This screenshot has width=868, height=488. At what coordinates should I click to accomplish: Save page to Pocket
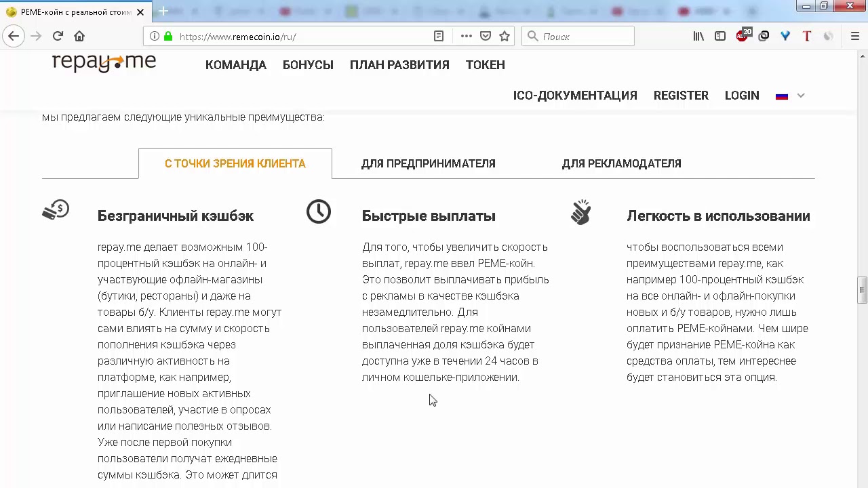coord(486,37)
